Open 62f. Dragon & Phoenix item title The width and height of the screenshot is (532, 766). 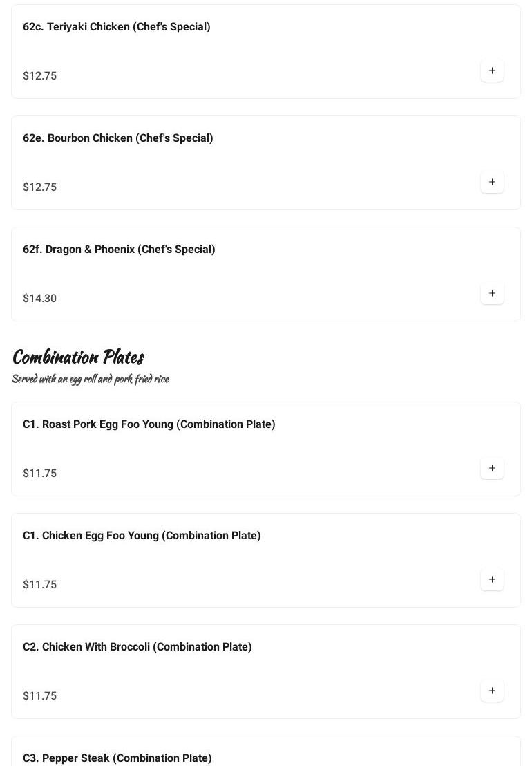coord(119,250)
